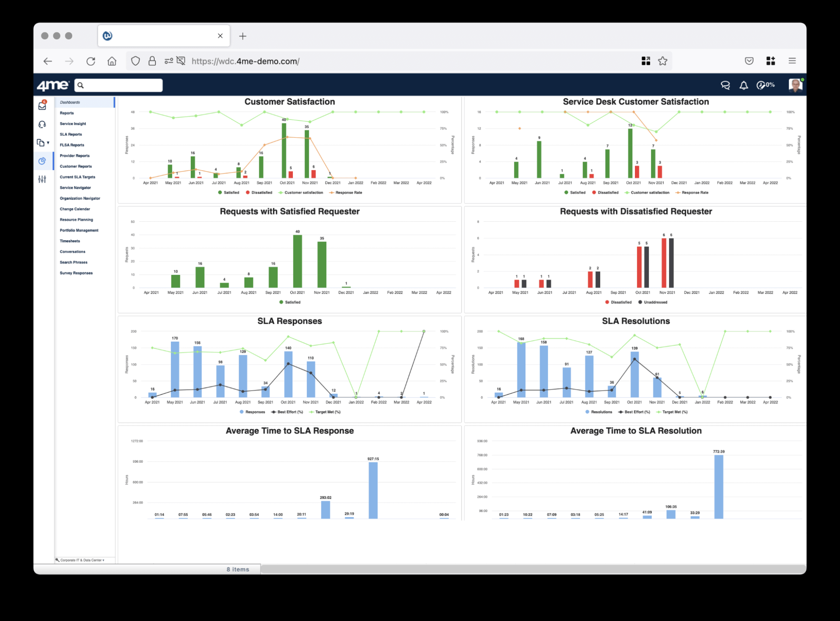Open the browser hamburger menu

tap(792, 61)
